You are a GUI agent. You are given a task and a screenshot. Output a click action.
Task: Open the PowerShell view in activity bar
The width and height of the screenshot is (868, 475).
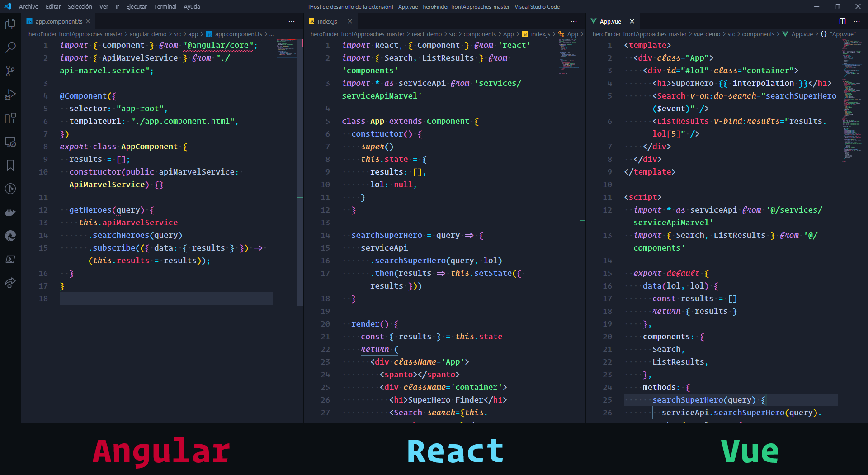[x=10, y=259]
